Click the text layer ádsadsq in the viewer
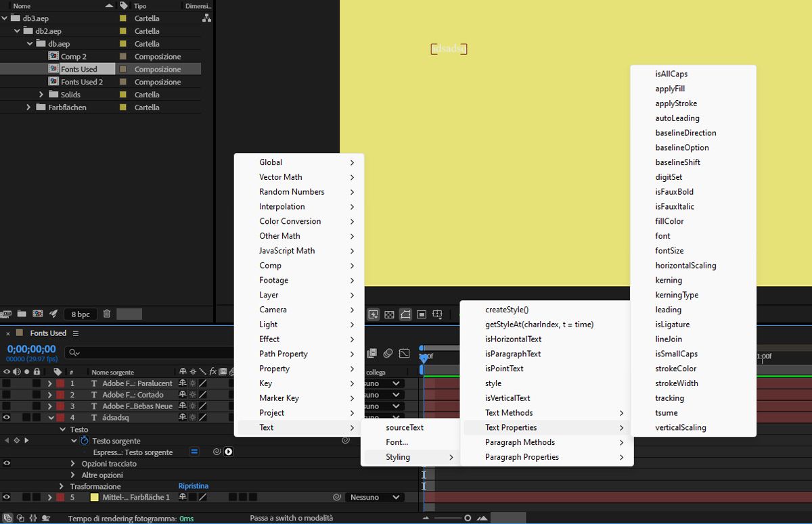The width and height of the screenshot is (812, 524). click(449, 49)
